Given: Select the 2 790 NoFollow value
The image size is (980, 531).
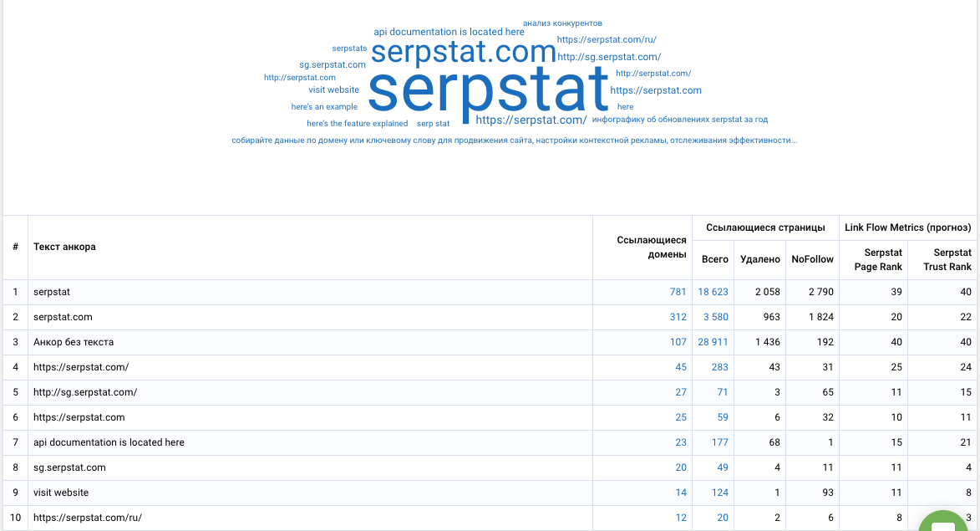Looking at the screenshot, I should pos(820,292).
